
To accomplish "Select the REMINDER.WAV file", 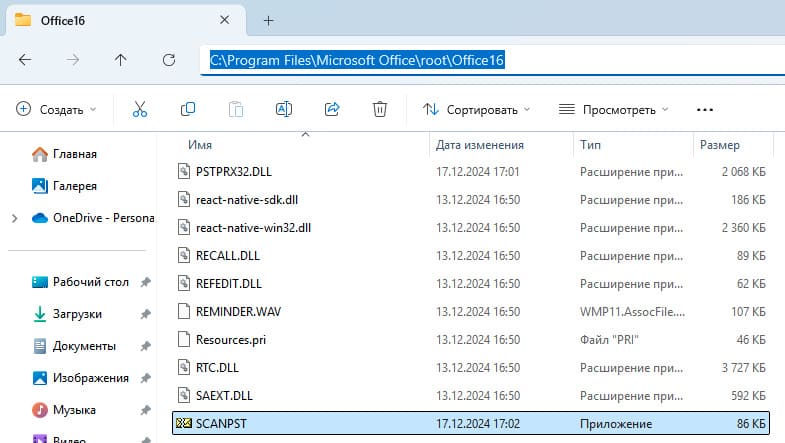I will pos(238,311).
